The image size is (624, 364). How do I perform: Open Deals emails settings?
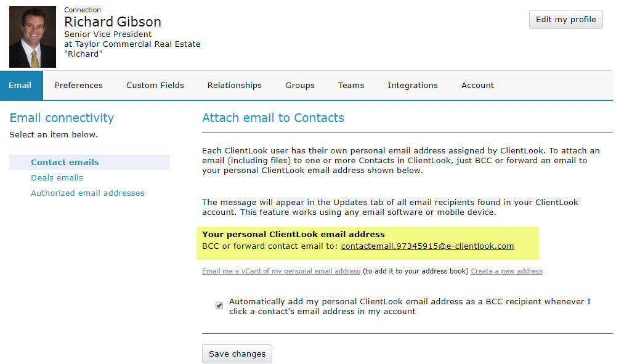[57, 177]
